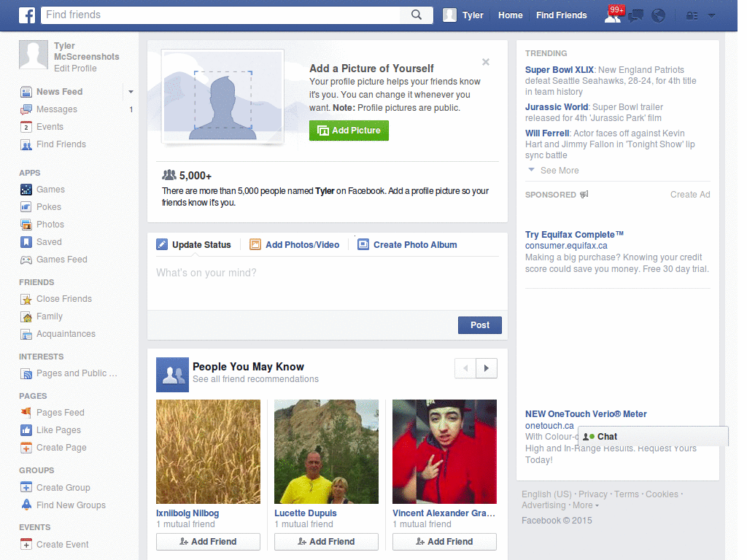Click Create Group plus icon
The height and width of the screenshot is (560, 747).
(x=26, y=488)
